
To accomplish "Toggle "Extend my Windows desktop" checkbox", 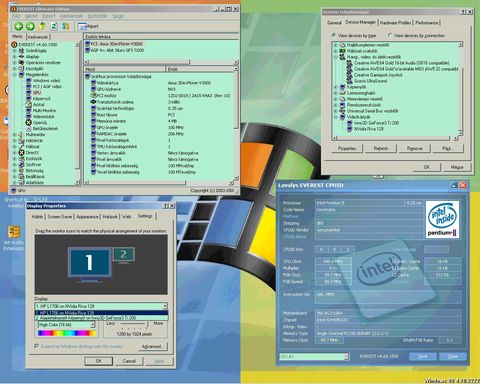I will coord(37,346).
